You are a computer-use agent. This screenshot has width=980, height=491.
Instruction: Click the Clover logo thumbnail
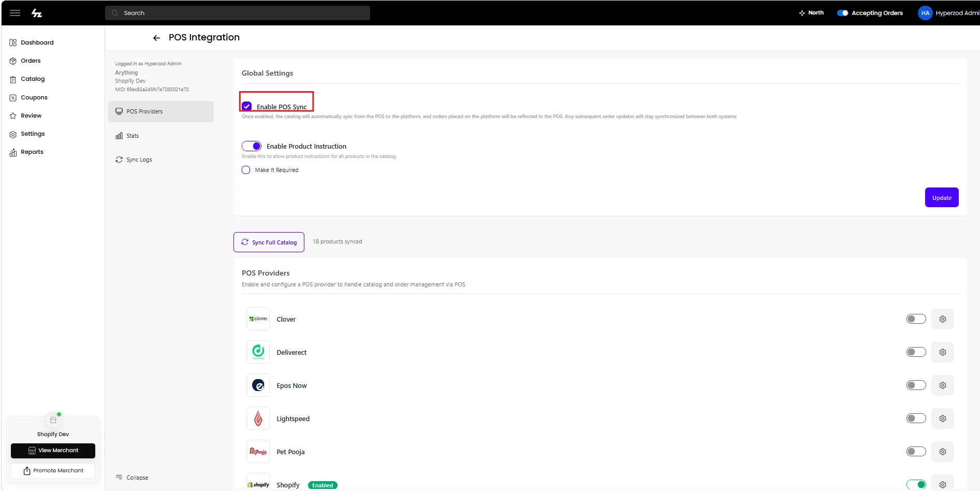coord(258,319)
